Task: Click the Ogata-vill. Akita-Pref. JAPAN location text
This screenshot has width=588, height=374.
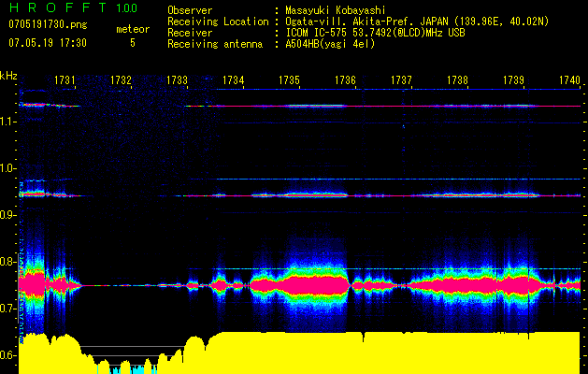Action: [x=417, y=22]
